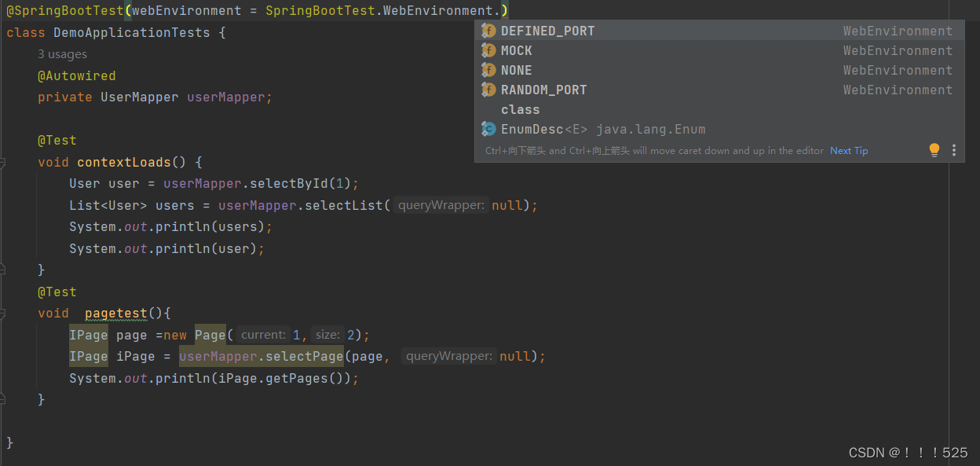Select DEFINED_PORT completion suggestion
This screenshot has width=980, height=466.
click(x=719, y=31)
